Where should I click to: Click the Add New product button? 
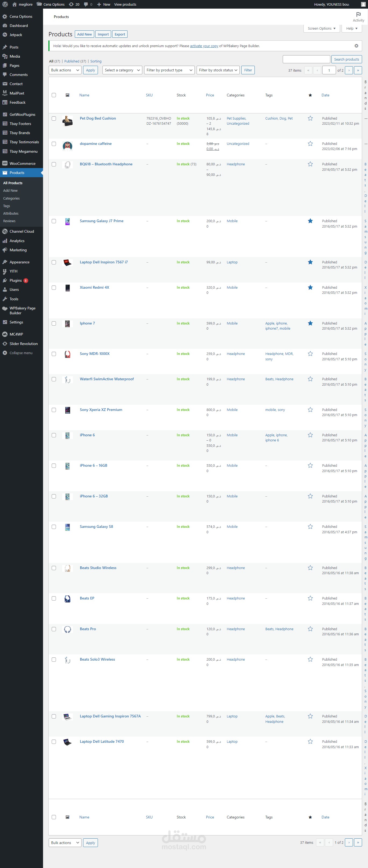tap(84, 34)
